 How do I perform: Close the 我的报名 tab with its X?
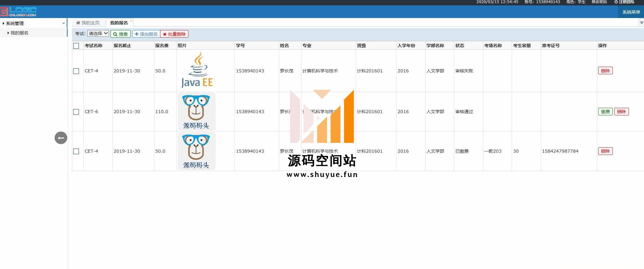pyautogui.click(x=131, y=21)
